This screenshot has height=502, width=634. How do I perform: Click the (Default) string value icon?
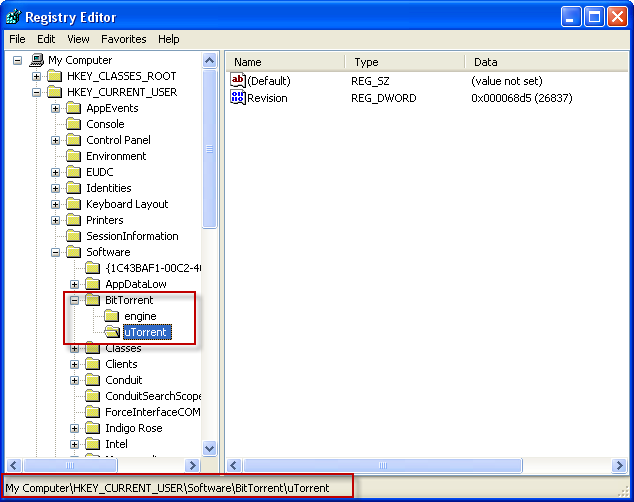pos(238,80)
